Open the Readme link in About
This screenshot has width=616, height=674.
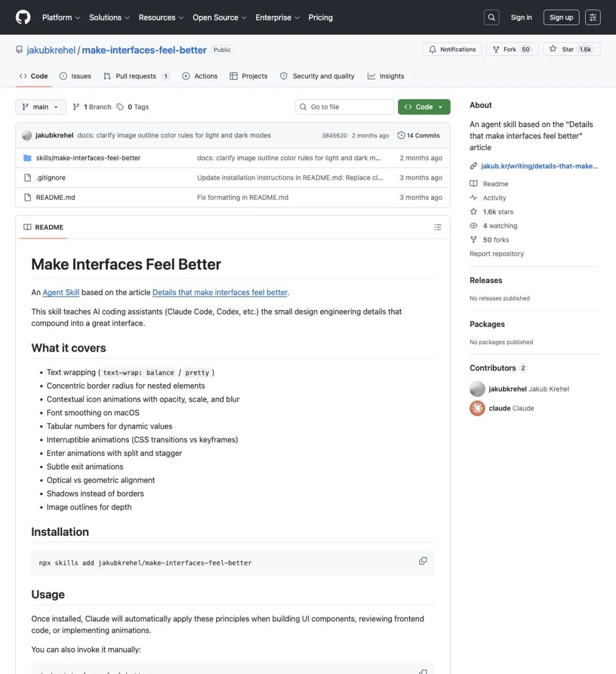[489, 184]
